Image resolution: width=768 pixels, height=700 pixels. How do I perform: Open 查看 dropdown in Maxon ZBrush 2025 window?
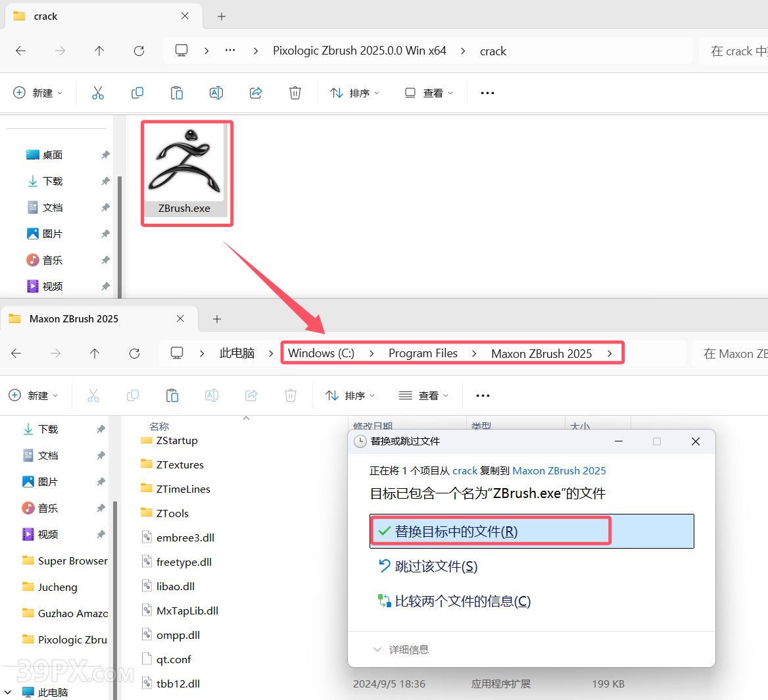click(424, 395)
